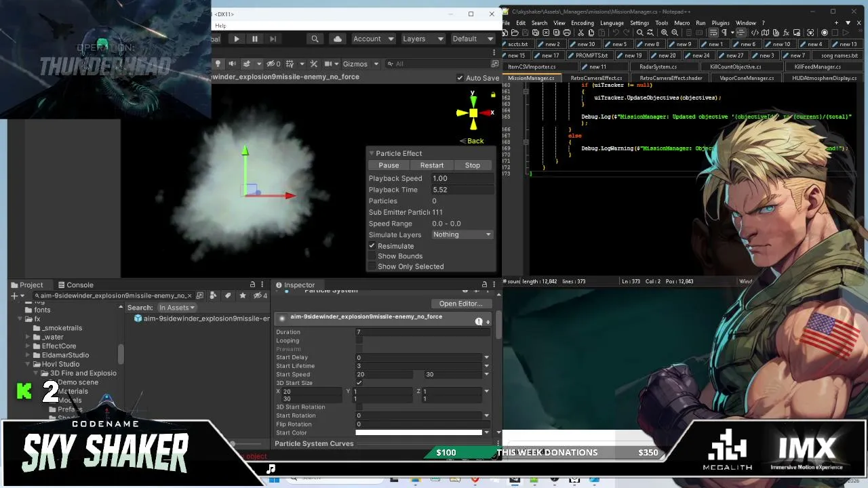Open the Account dropdown
The height and width of the screenshot is (488, 868).
coord(372,39)
